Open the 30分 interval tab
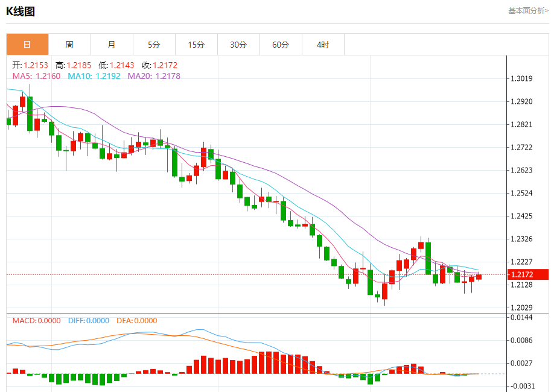 pos(238,45)
